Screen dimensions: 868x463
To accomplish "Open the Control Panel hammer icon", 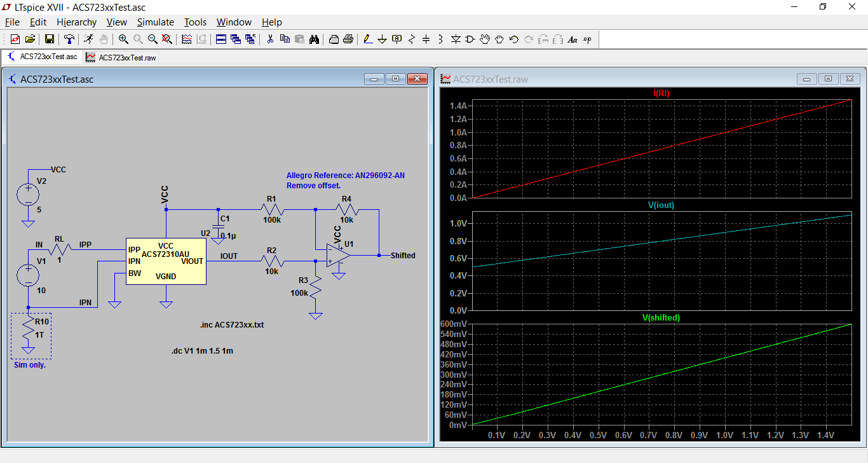I will click(x=69, y=39).
